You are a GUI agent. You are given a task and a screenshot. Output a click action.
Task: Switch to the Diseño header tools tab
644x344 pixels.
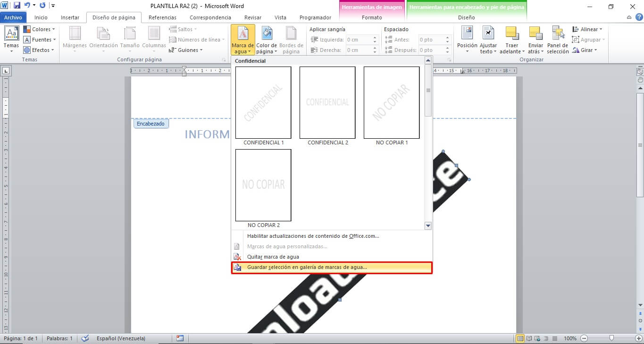tap(467, 17)
